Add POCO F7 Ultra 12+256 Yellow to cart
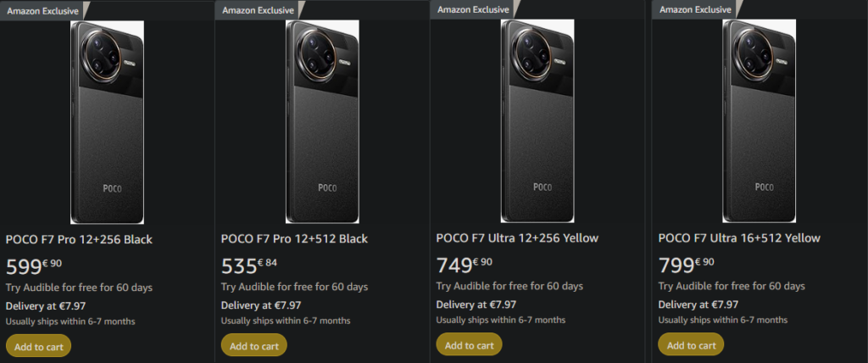868x363 pixels. pos(469,345)
